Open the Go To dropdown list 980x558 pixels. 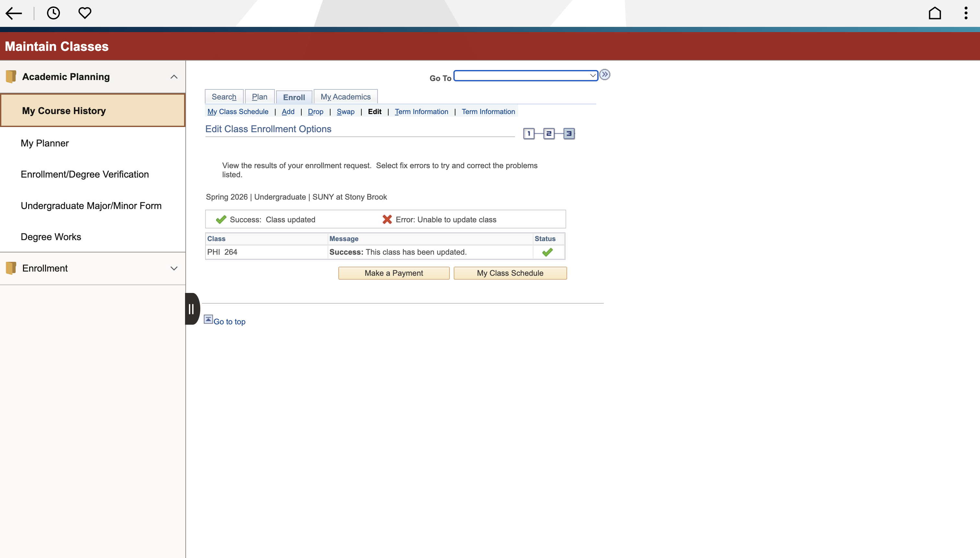tap(526, 76)
